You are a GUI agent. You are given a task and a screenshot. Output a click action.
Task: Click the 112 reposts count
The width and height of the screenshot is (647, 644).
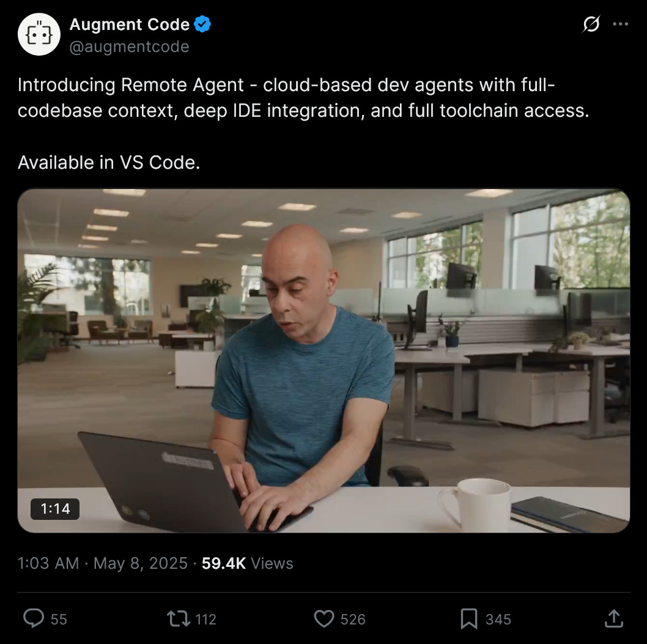[x=205, y=620]
